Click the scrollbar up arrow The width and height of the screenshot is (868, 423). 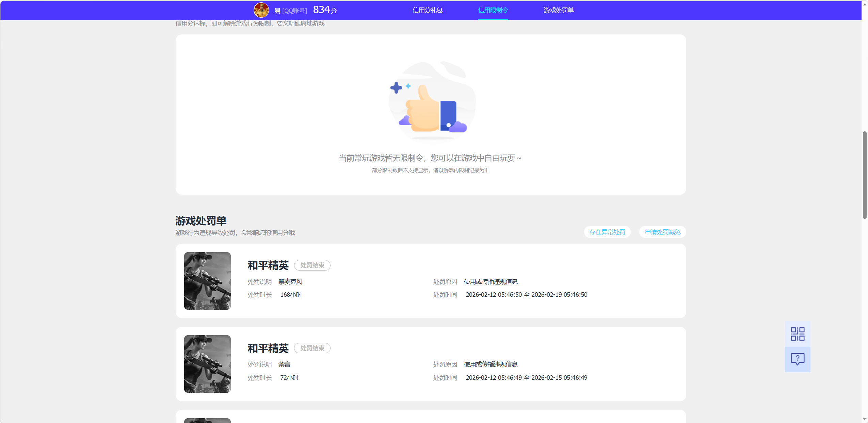click(865, 4)
